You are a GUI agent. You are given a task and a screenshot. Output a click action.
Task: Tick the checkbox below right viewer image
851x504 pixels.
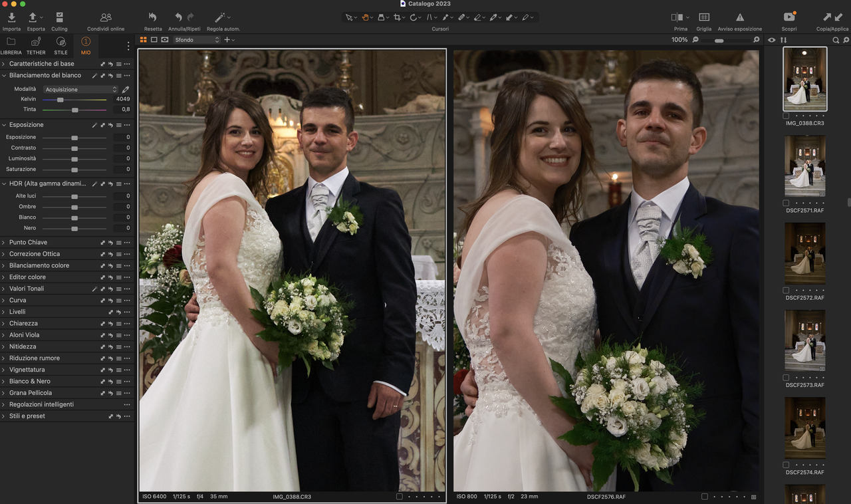(705, 497)
